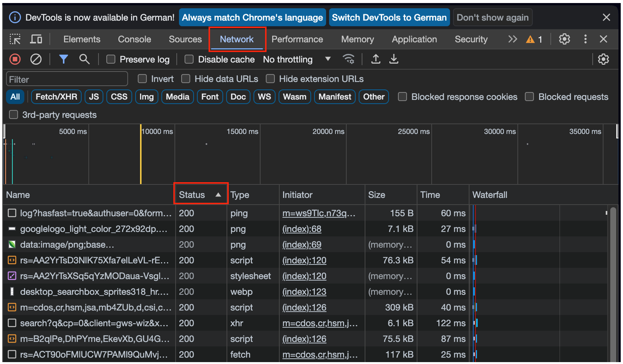Image resolution: width=623 pixels, height=364 pixels.
Task: Filter requests by WS type
Action: [264, 97]
